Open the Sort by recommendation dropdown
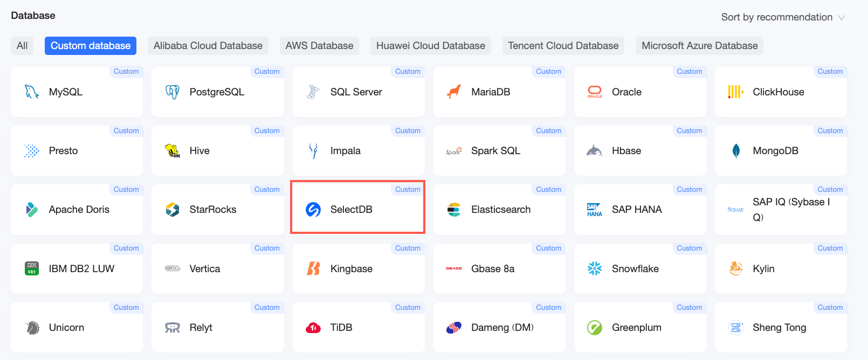Image resolution: width=868 pixels, height=360 pixels. 783,17
